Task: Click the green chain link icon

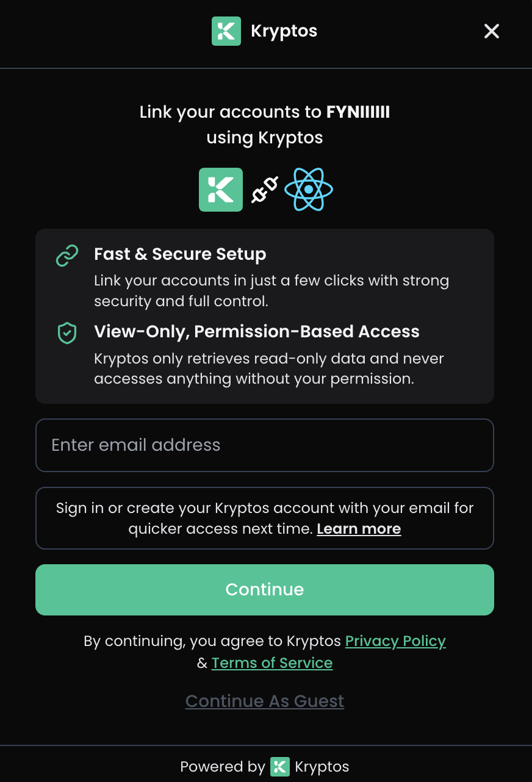Action: click(66, 255)
